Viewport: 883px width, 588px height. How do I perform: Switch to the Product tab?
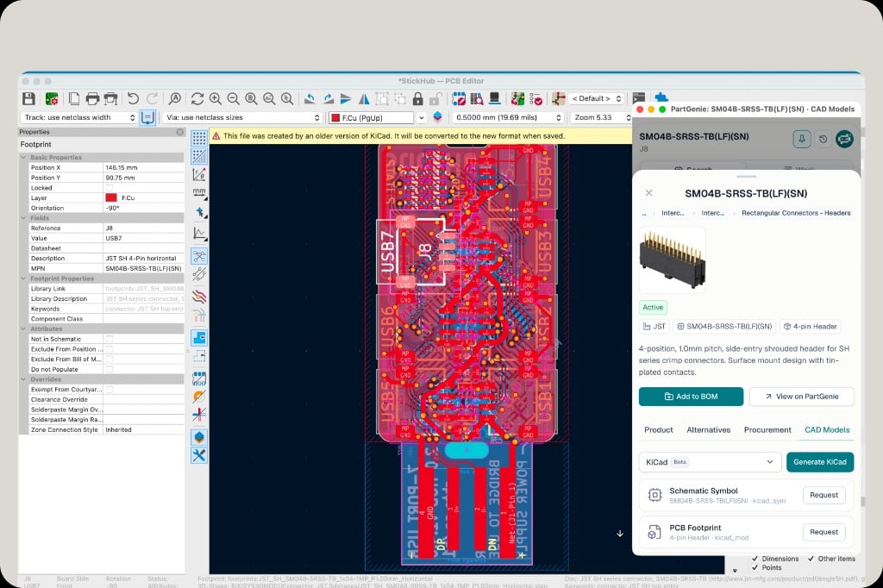pos(658,429)
